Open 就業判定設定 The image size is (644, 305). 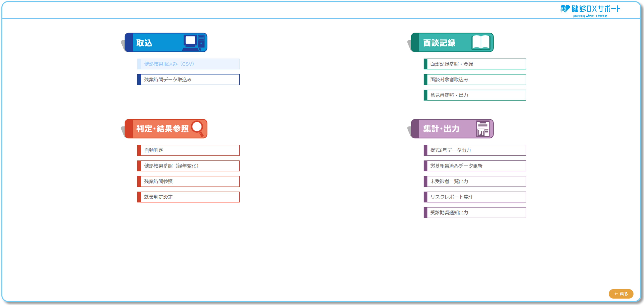(188, 197)
